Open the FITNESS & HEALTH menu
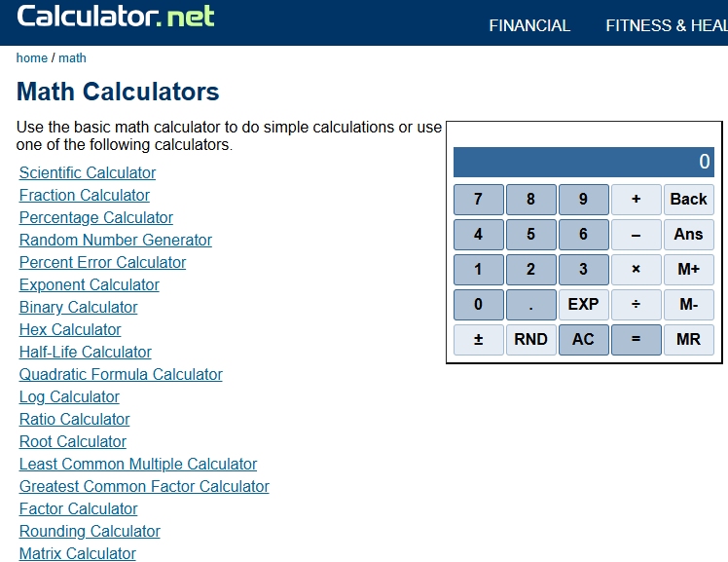Image resolution: width=728 pixels, height=562 pixels. pos(666,25)
